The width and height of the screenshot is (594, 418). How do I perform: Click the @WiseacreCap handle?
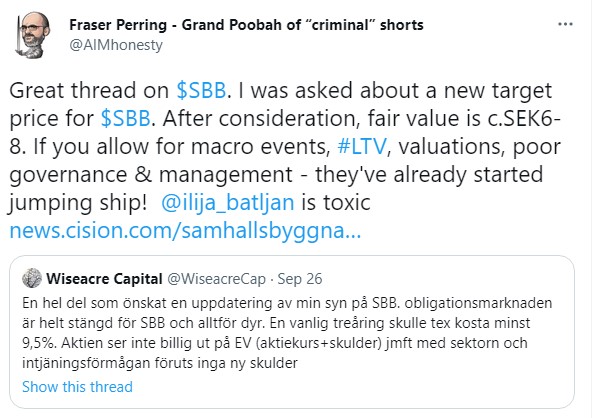point(217,279)
